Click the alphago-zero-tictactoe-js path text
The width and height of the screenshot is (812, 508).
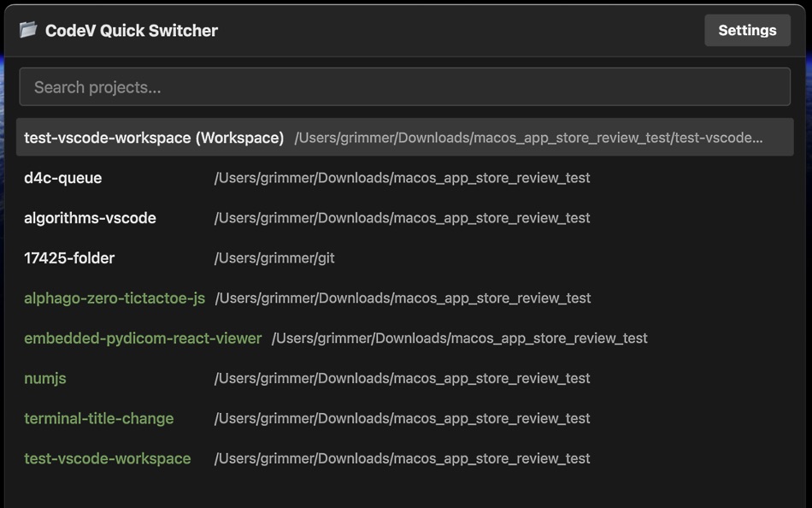click(x=402, y=298)
